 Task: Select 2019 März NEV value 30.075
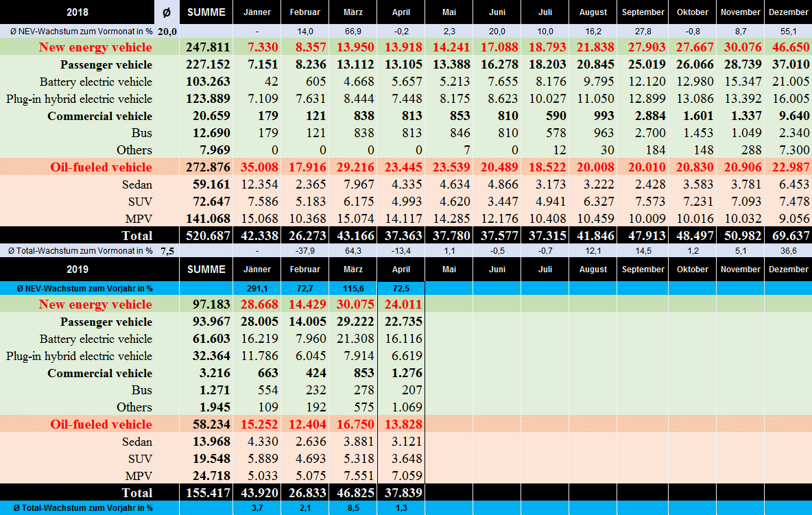[x=355, y=304]
